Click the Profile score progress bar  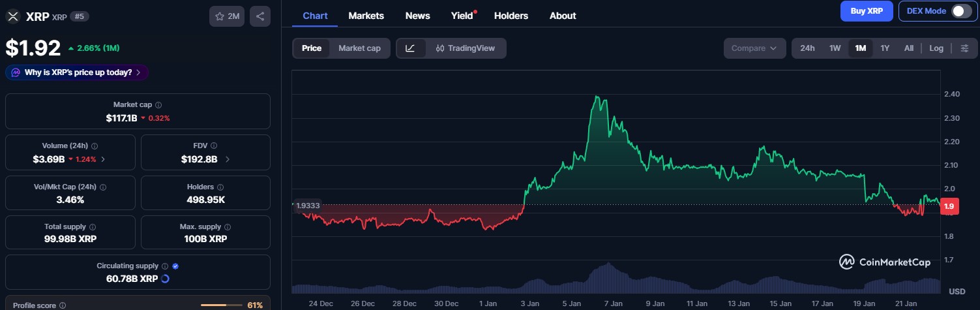point(222,305)
